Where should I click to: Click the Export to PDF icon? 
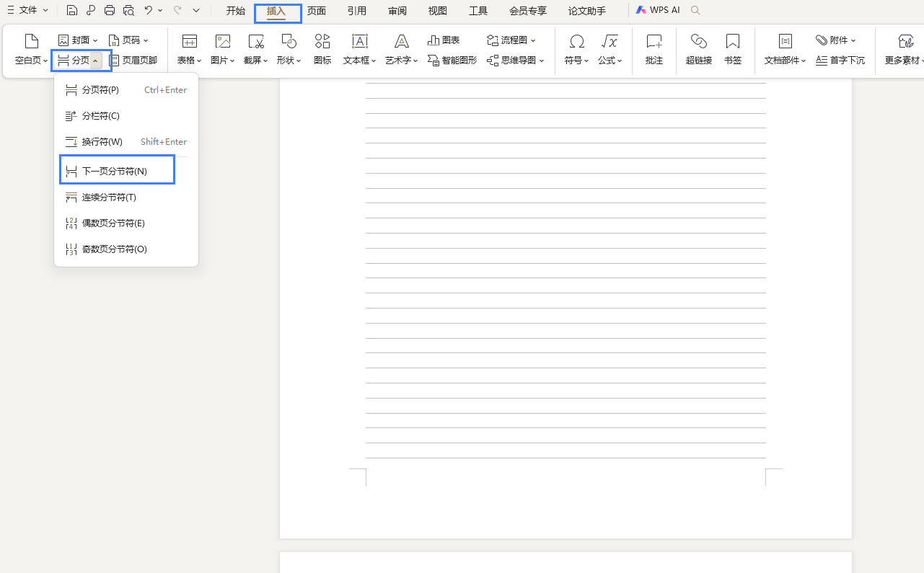[90, 11]
